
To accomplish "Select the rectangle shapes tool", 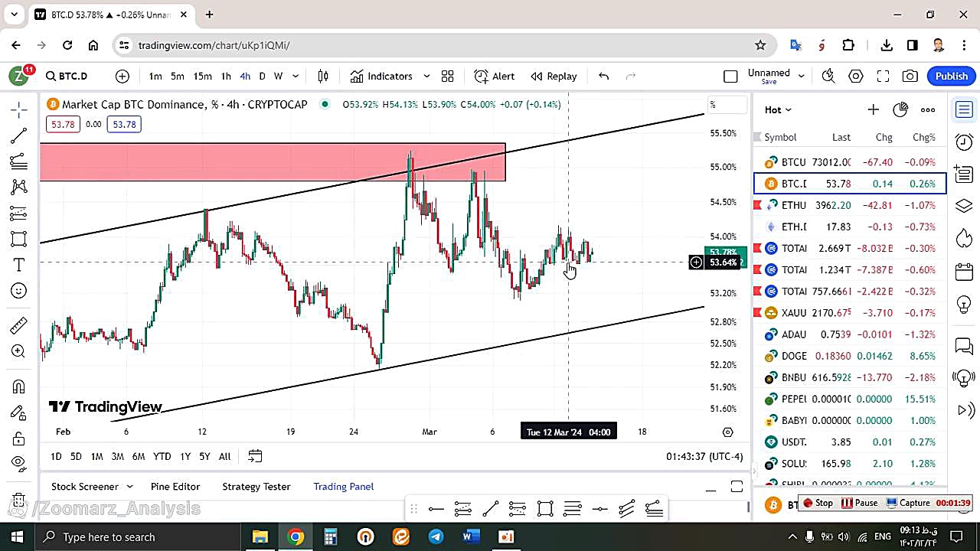I will coord(19,239).
